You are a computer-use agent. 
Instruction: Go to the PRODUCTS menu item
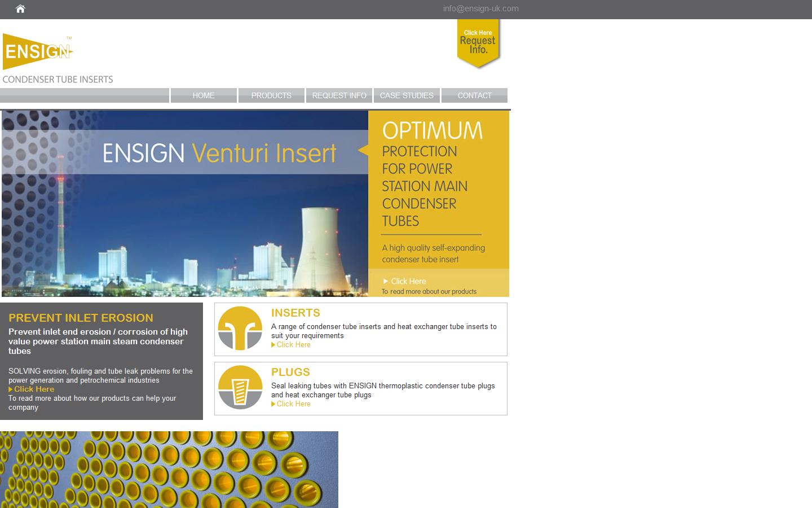coord(271,95)
